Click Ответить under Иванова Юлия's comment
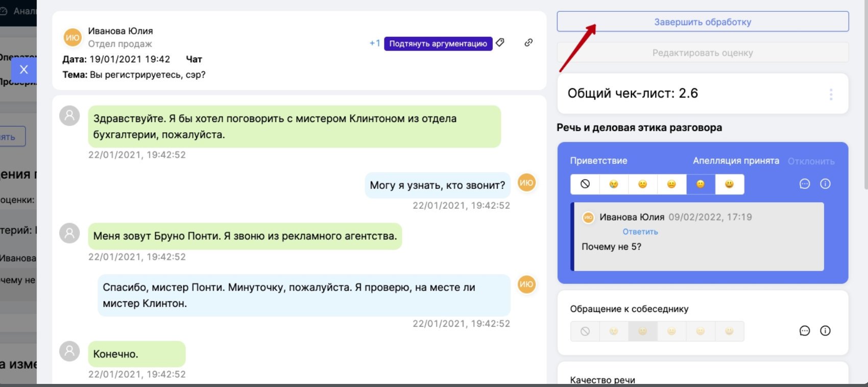868x387 pixels. (x=640, y=232)
